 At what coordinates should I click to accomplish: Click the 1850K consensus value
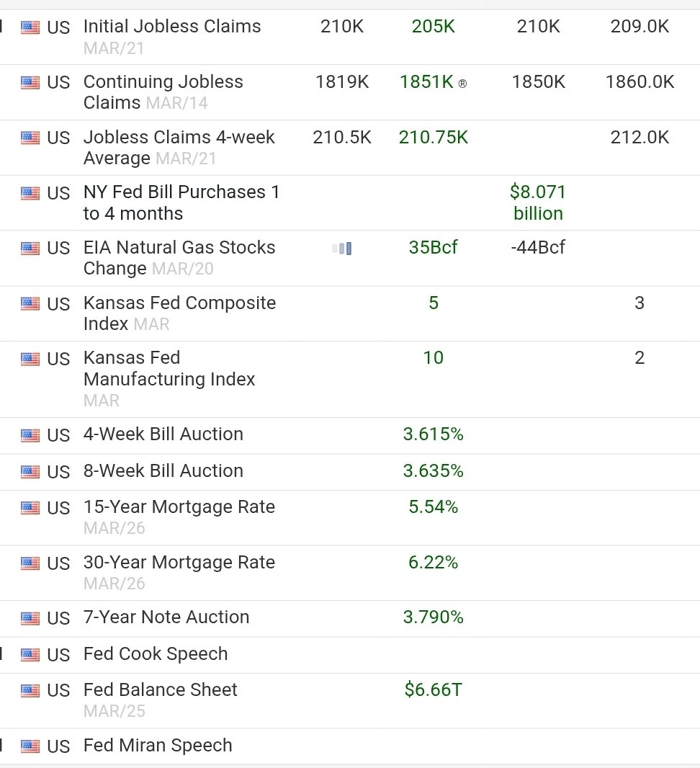coord(538,82)
